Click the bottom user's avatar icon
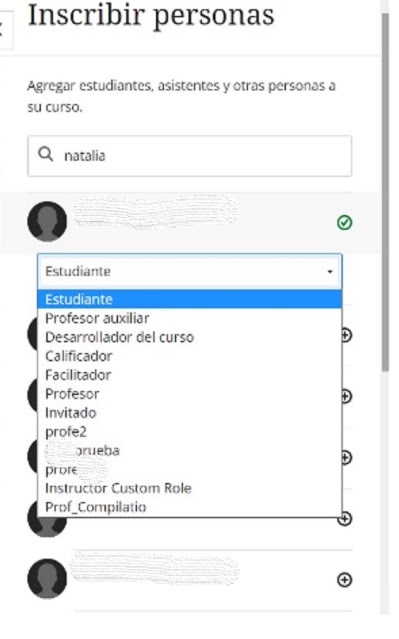 tap(47, 578)
